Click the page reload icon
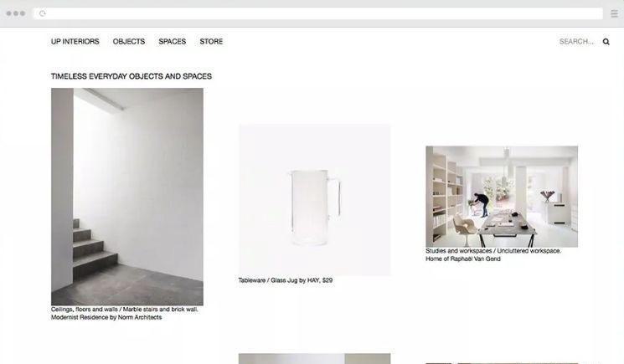This screenshot has width=624, height=364. pyautogui.click(x=43, y=13)
